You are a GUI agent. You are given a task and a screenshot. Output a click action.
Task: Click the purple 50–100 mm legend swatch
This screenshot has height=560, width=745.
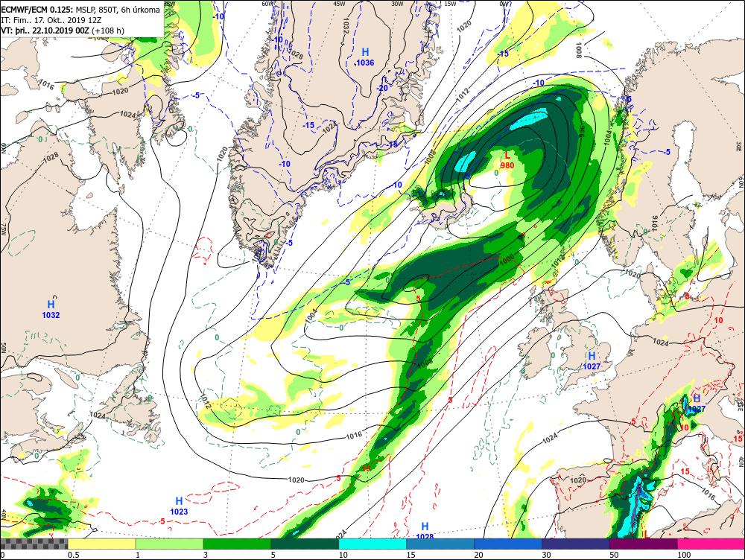tap(644, 544)
